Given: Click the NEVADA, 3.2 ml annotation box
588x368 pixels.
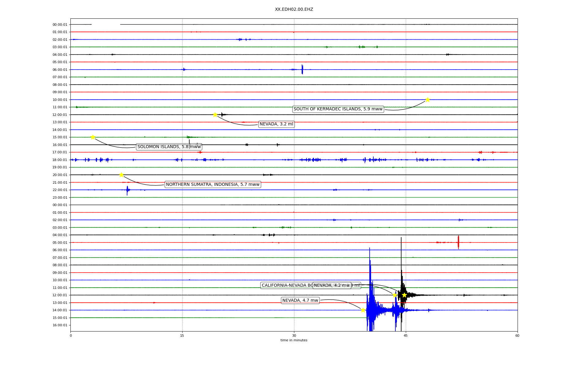Looking at the screenshot, I should coord(276,124).
